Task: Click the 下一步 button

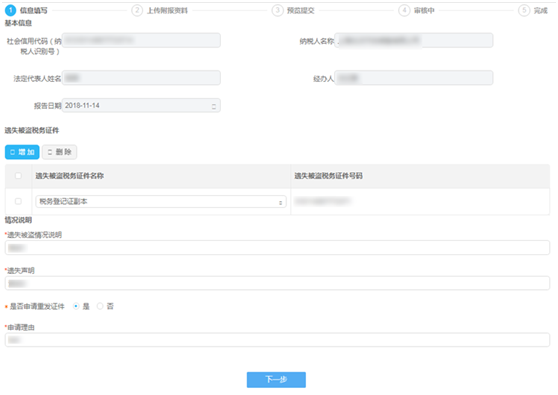Action: (276, 379)
